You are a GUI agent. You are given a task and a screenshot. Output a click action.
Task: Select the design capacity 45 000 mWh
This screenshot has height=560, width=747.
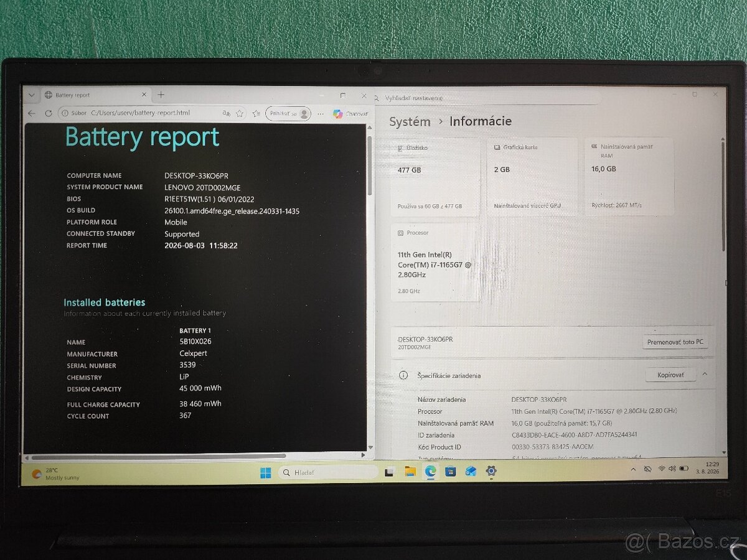pos(200,388)
